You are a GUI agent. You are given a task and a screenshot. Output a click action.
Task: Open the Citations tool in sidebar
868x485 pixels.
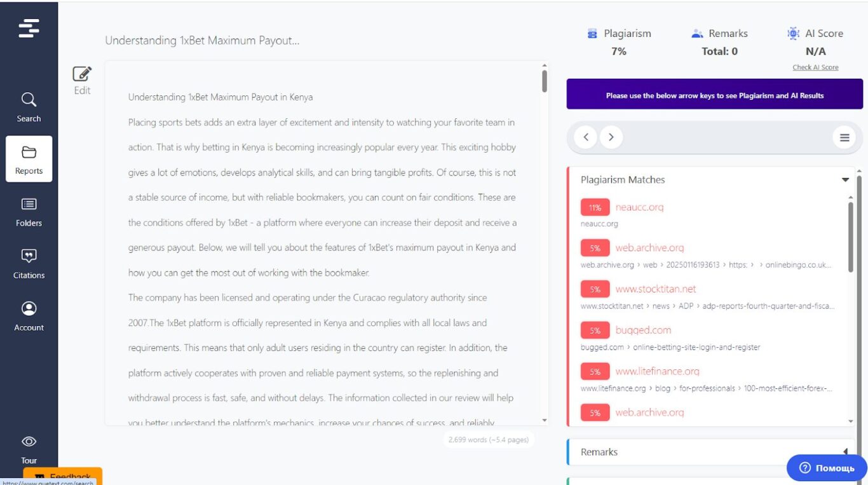(x=29, y=264)
